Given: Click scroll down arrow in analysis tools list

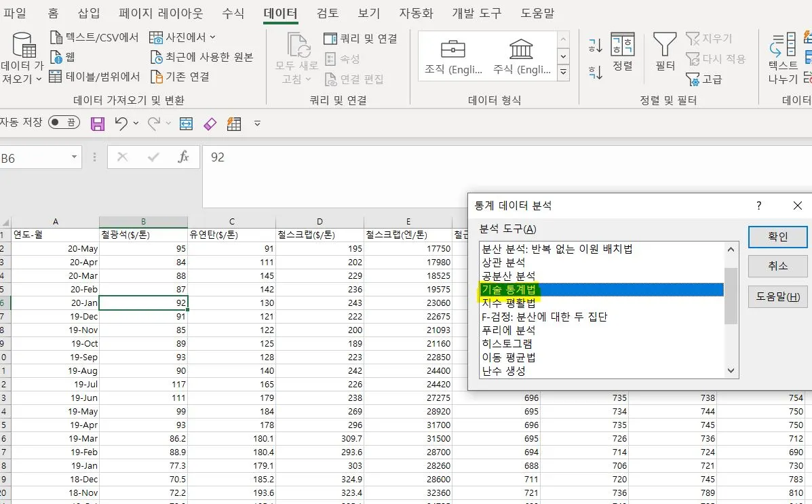Looking at the screenshot, I should (x=731, y=370).
